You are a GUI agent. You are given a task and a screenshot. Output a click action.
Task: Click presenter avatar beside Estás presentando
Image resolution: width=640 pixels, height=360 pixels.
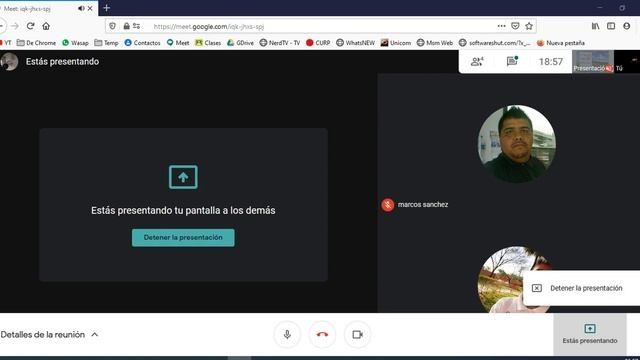[x=9, y=62]
